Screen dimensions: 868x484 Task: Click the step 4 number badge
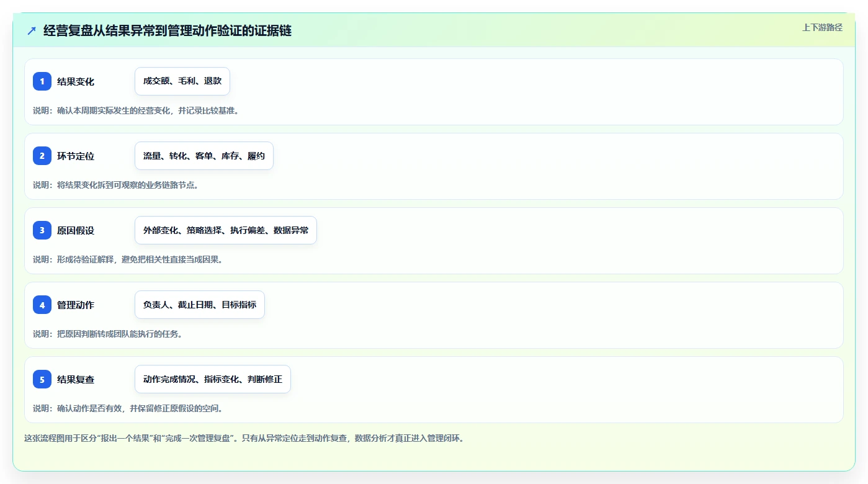point(42,305)
